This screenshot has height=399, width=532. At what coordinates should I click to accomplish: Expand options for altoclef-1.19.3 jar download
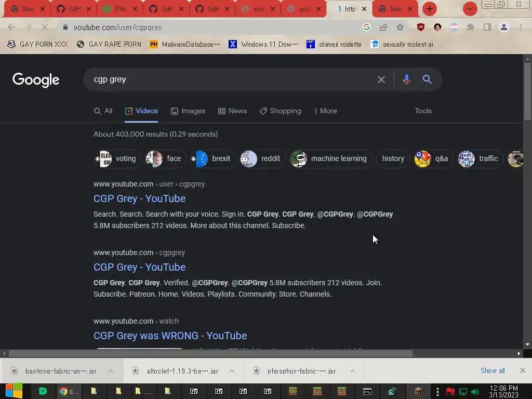(x=232, y=371)
